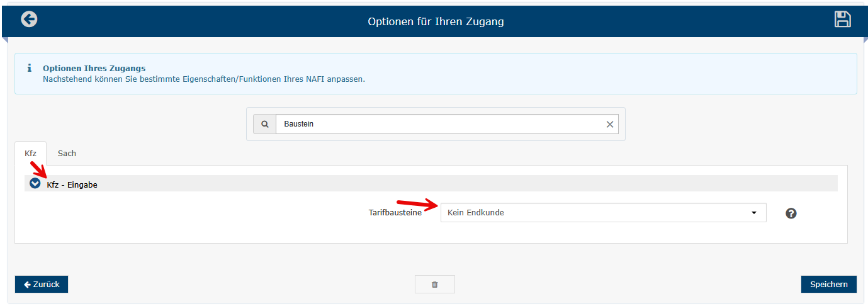Switch to the Sach tab
This screenshot has width=868, height=306.
pos(67,153)
